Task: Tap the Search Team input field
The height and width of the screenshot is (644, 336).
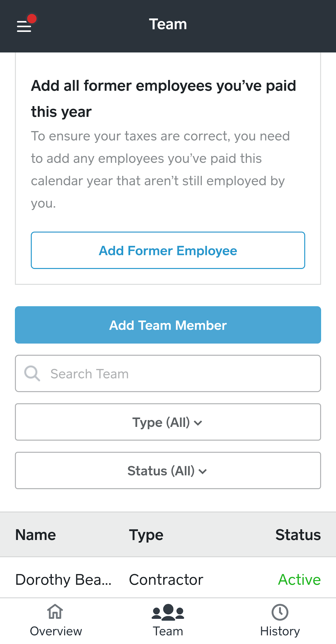Action: click(x=168, y=373)
